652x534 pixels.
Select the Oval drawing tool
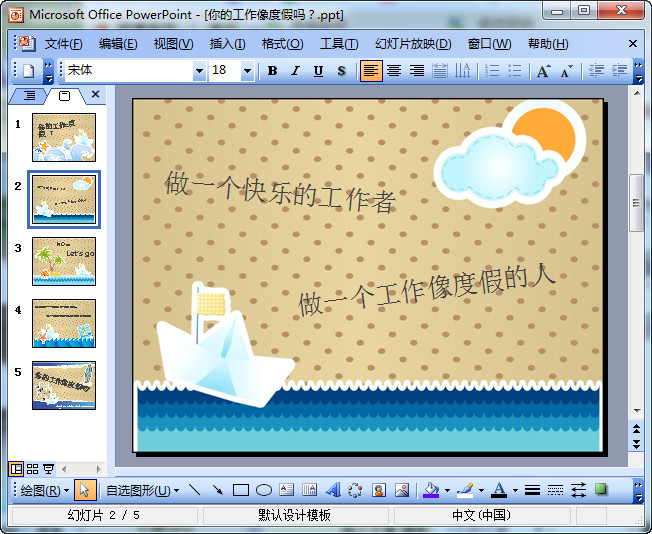click(264, 490)
